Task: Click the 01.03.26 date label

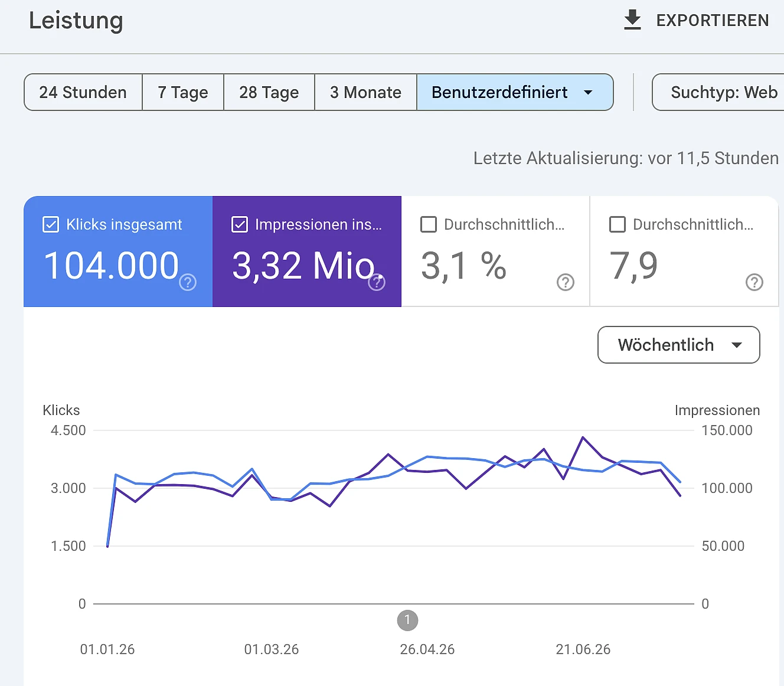Action: tap(272, 649)
